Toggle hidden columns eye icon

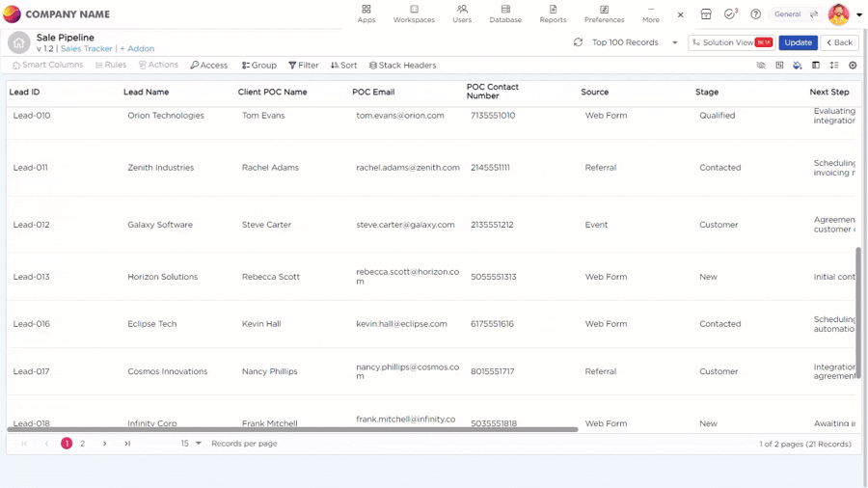[761, 66]
